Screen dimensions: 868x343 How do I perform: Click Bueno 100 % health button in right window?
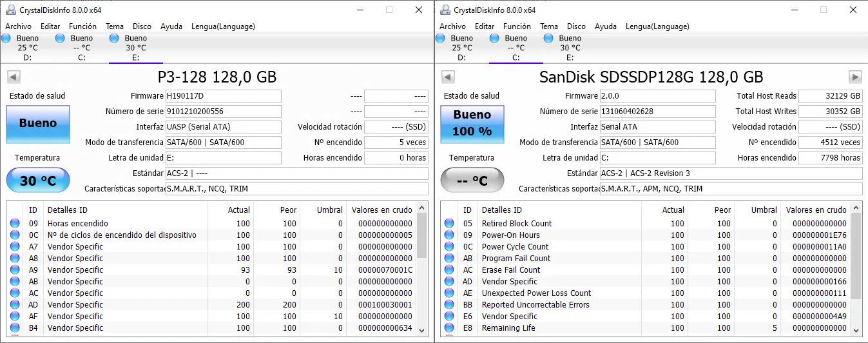tap(472, 123)
